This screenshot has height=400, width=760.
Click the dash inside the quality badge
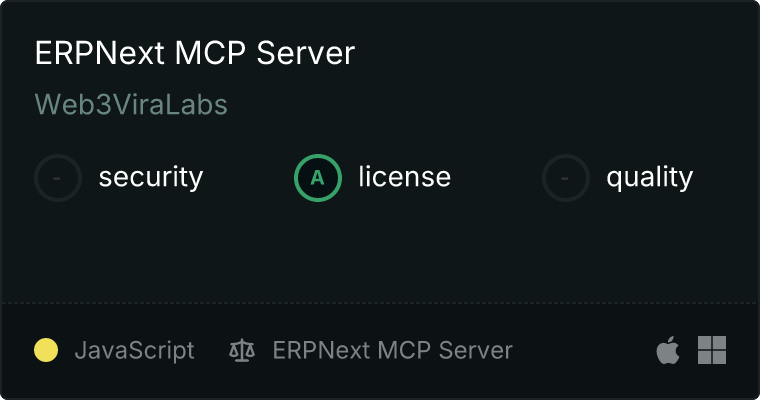point(565,178)
